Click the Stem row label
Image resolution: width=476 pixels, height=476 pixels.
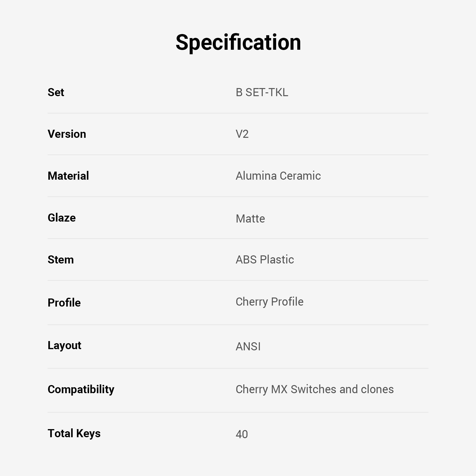click(61, 260)
